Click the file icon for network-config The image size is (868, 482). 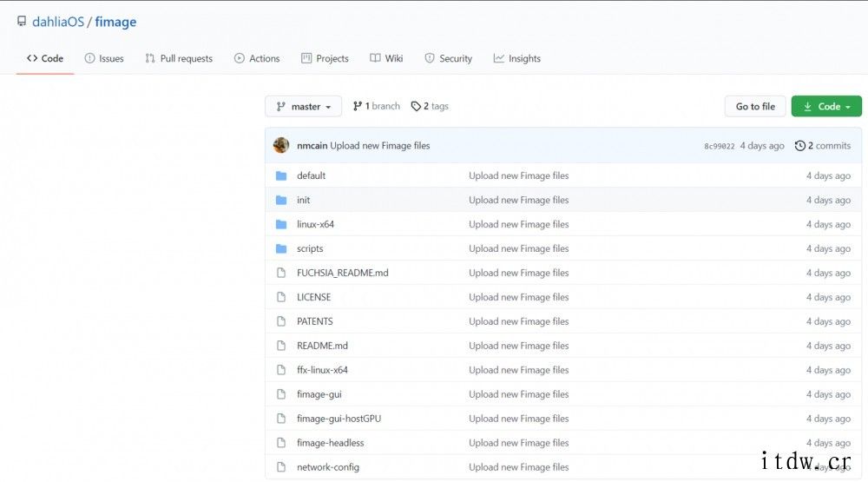pyautogui.click(x=281, y=467)
